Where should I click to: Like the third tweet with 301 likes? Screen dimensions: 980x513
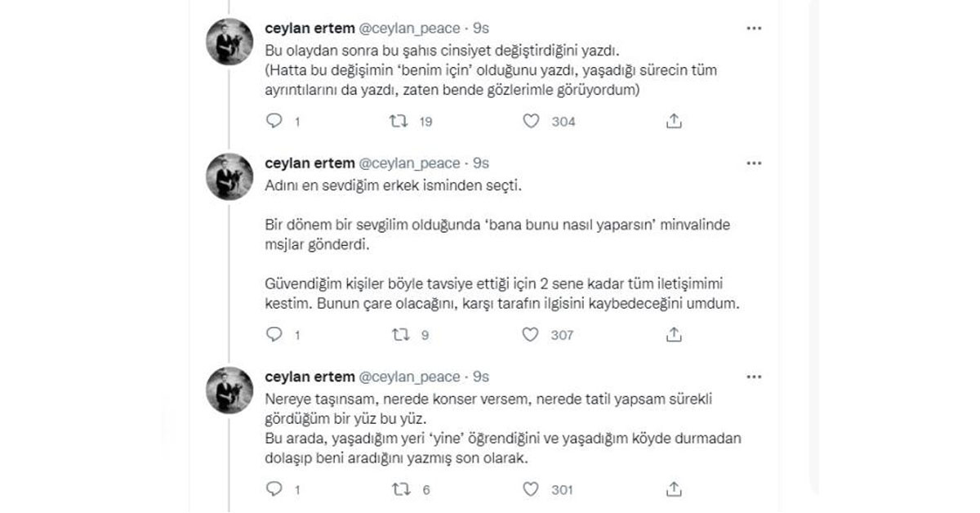point(532,489)
